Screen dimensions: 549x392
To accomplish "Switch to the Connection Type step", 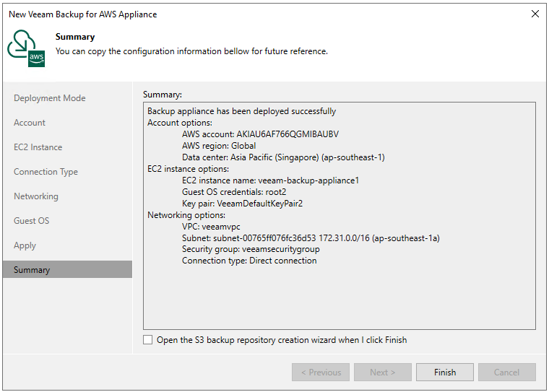I will [46, 172].
